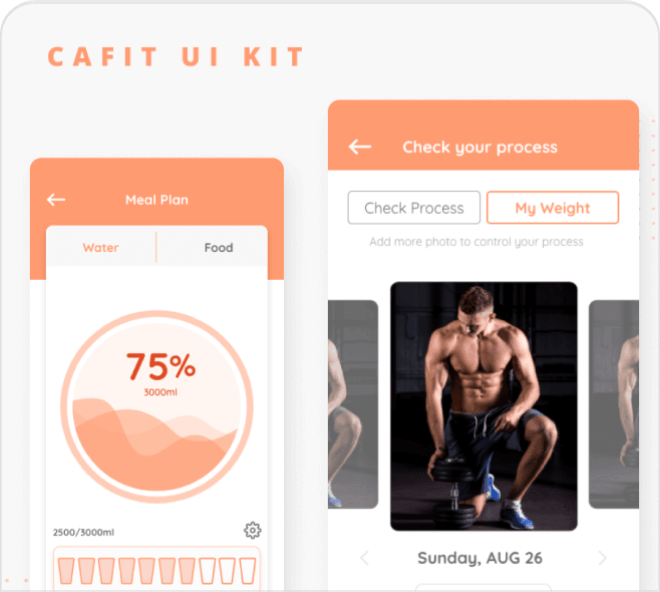This screenshot has height=592, width=660.
Task: Show next date with right chevron
Action: coord(603,558)
